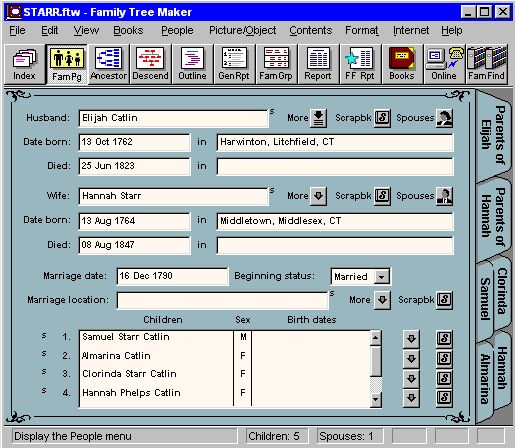515x448 pixels.
Task: Open the Format menu
Action: point(362,30)
